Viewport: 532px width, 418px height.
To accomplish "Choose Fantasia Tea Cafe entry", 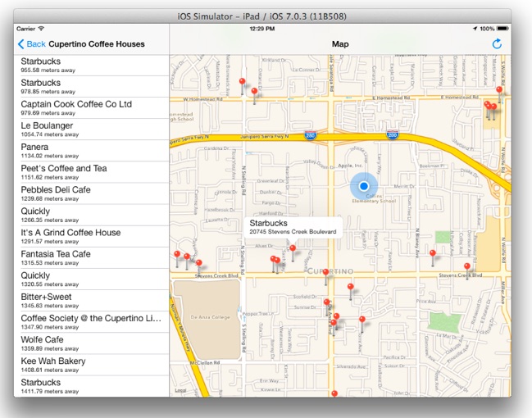I will point(92,257).
